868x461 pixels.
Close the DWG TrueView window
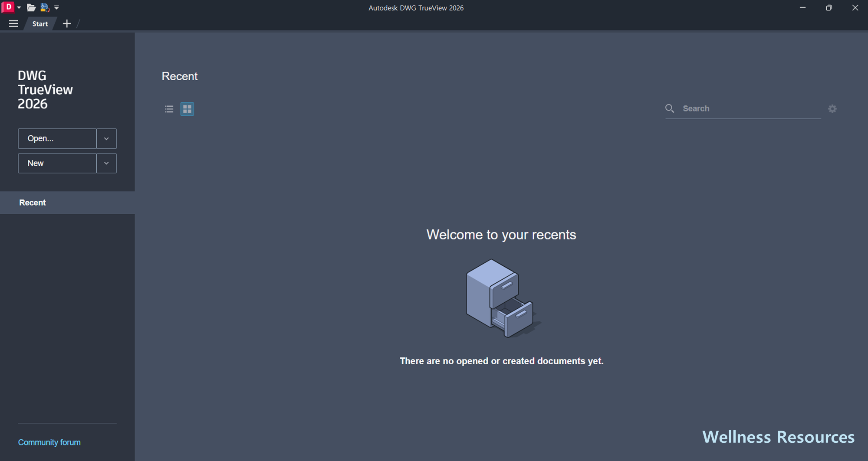[855, 7]
